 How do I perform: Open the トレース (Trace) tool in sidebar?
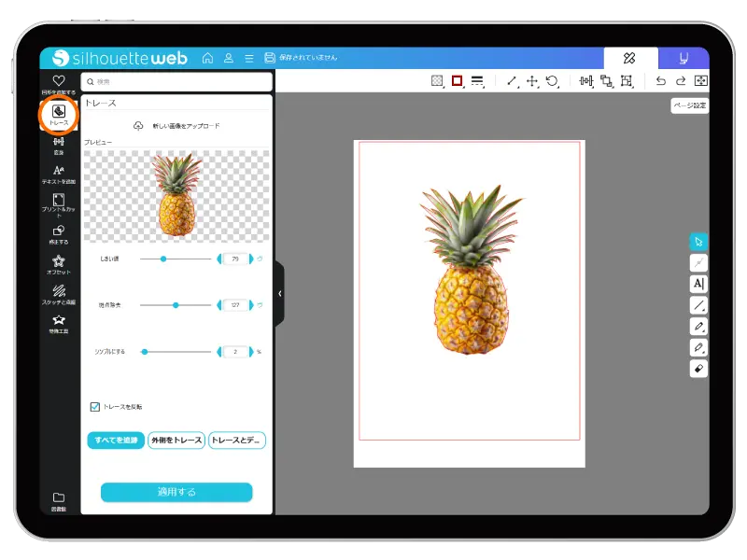59,114
